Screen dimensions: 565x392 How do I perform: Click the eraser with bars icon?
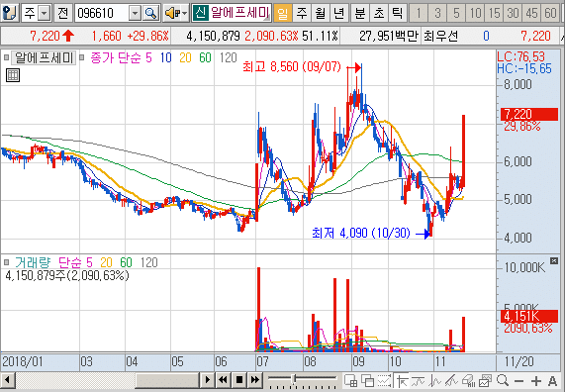(468, 381)
